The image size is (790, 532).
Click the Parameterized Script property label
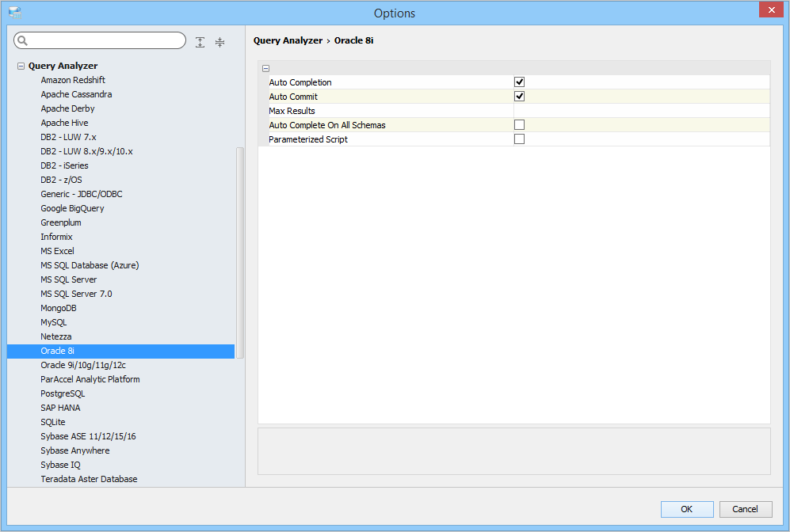pos(307,139)
